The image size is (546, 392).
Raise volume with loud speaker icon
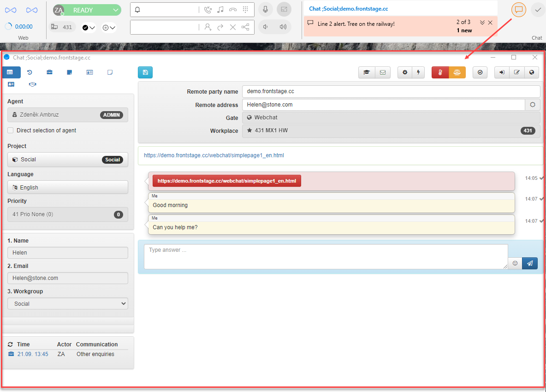283,27
